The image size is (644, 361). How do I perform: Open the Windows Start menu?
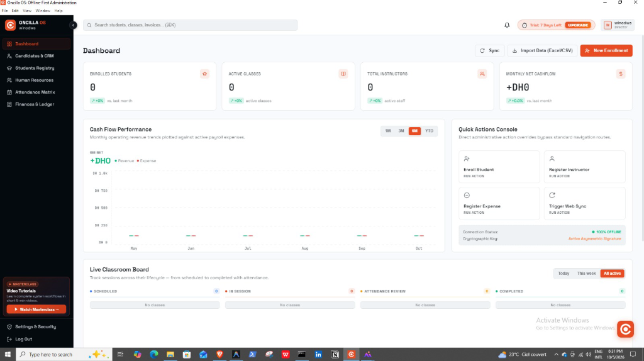coord(8,355)
